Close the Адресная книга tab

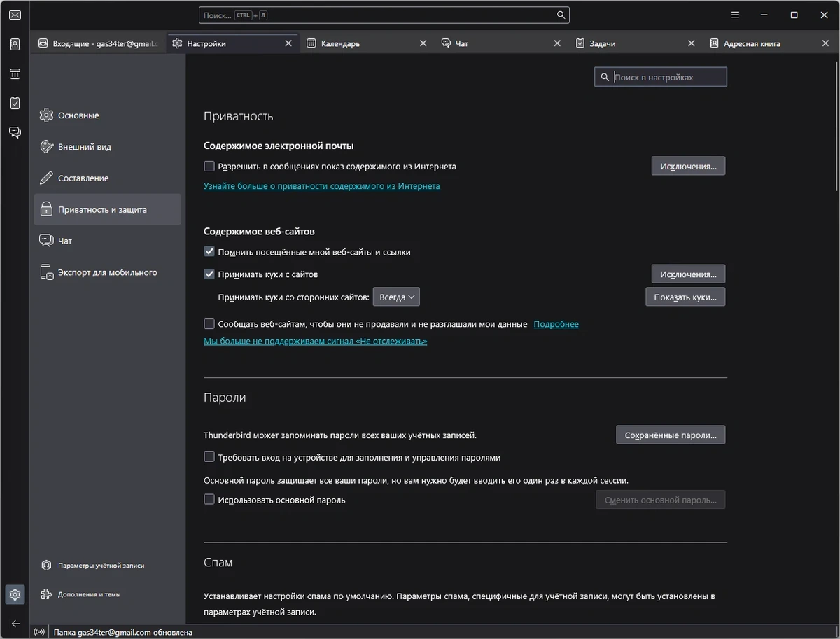coord(825,43)
